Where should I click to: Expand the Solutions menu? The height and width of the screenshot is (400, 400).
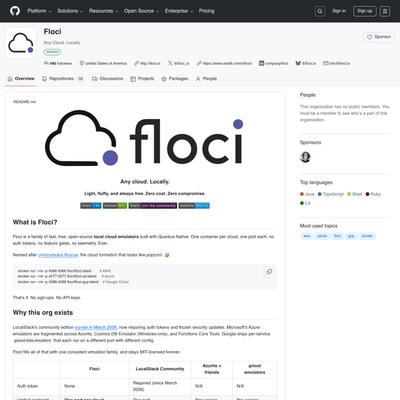pyautogui.click(x=70, y=11)
